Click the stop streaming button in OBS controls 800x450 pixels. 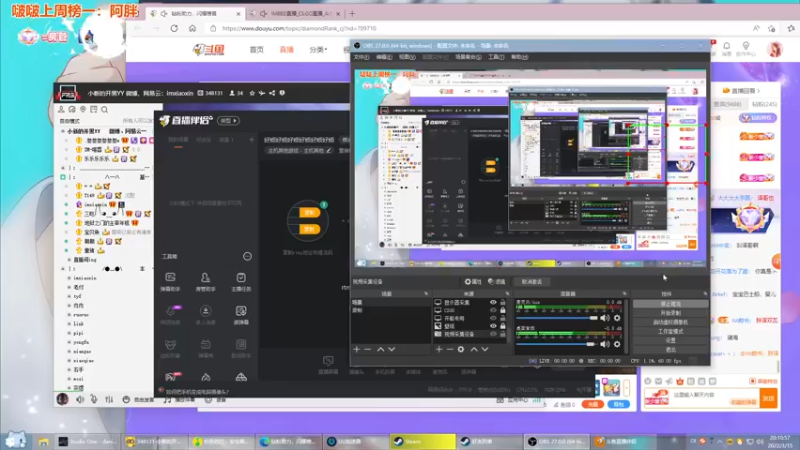(x=670, y=304)
